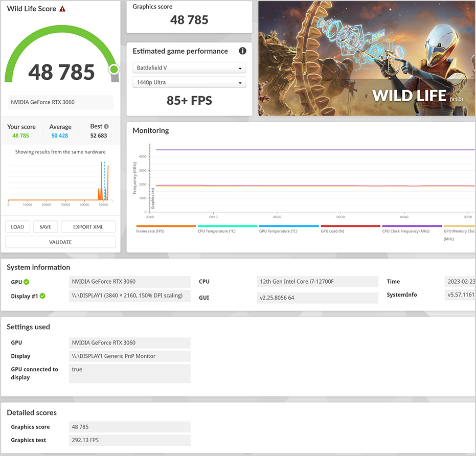
Task: Click the info icon next to Estimated game performance
Action: tap(242, 51)
